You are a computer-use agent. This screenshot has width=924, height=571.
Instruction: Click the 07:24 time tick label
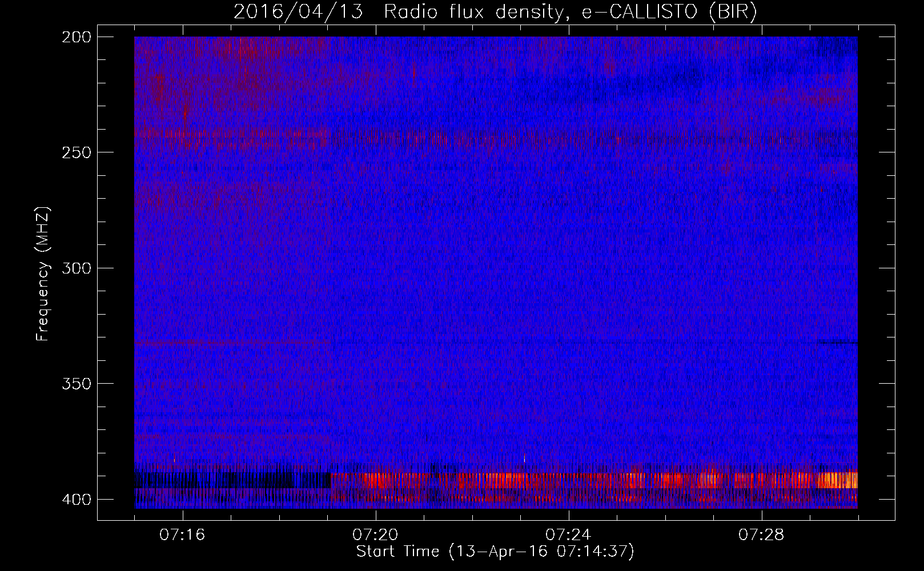coord(568,534)
